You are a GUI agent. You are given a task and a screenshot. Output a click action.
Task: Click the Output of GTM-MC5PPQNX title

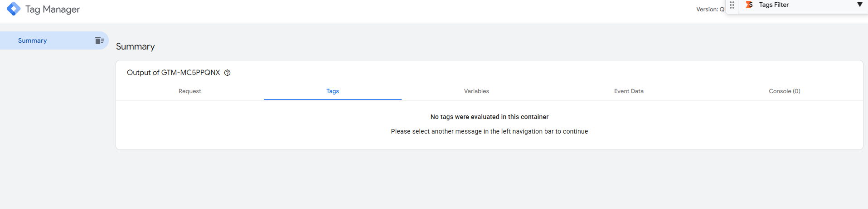[173, 73]
